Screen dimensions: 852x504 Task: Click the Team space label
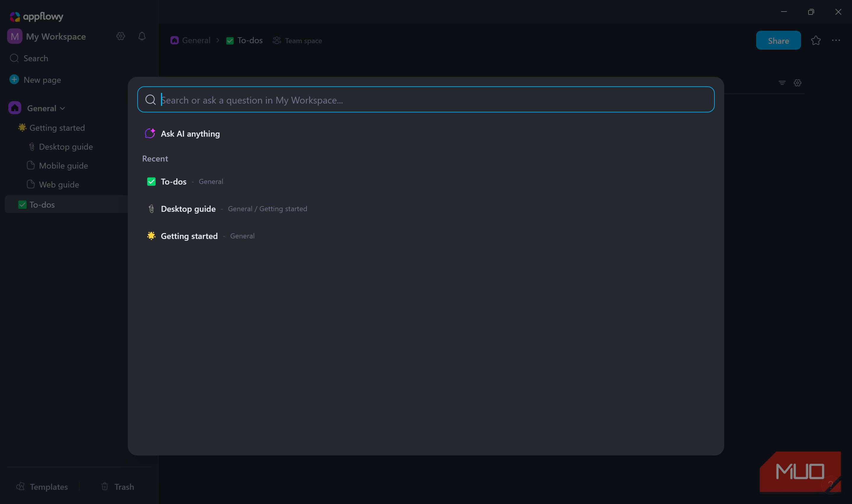[x=304, y=41]
